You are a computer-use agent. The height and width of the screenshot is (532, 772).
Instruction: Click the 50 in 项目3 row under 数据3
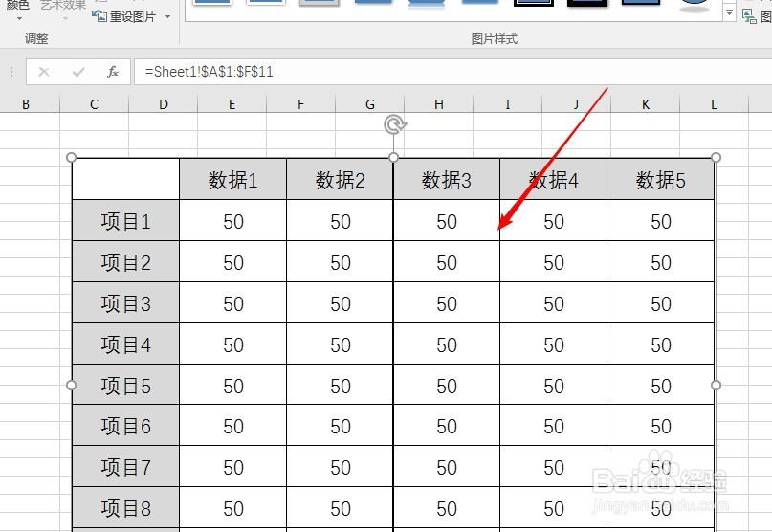(447, 303)
